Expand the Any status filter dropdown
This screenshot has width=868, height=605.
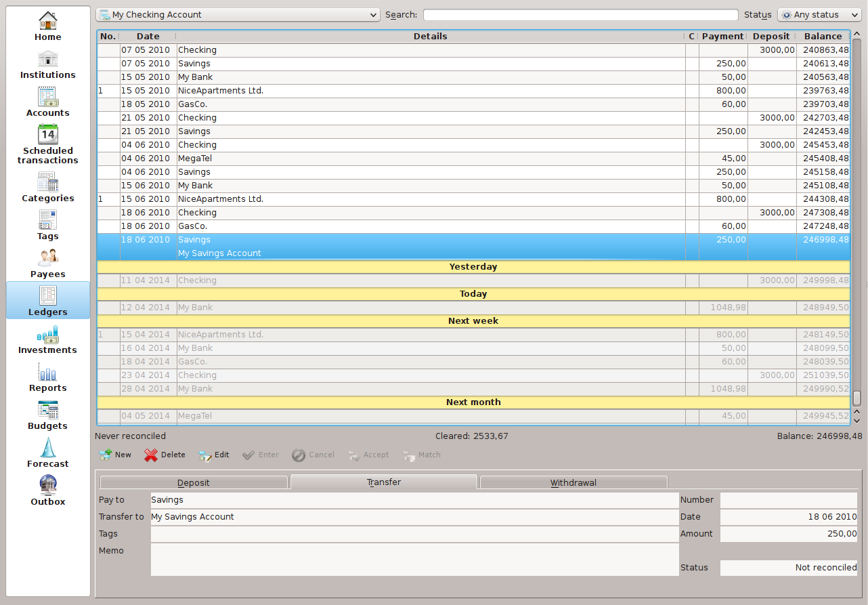coord(819,15)
